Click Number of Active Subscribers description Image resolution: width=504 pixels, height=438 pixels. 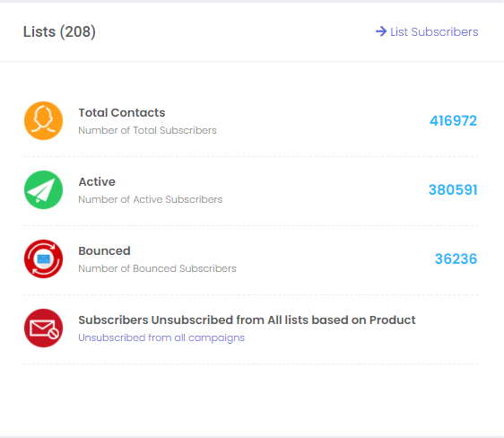[151, 199]
